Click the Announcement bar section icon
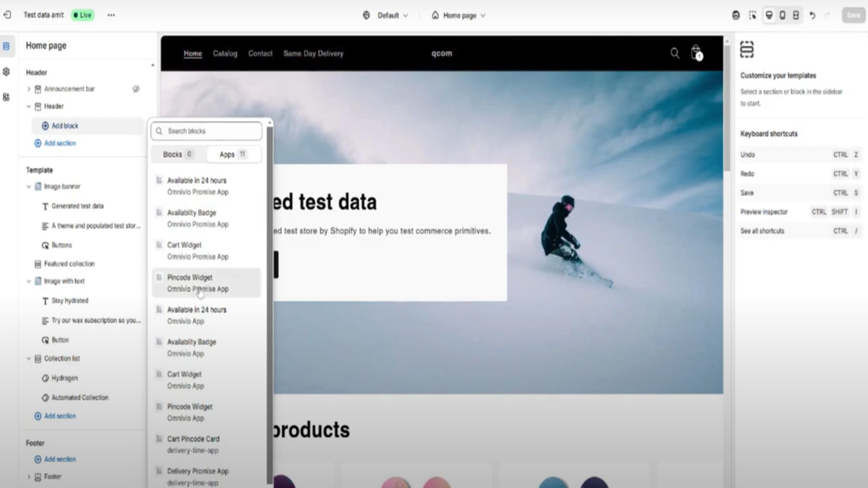868x488 pixels. pyautogui.click(x=38, y=89)
